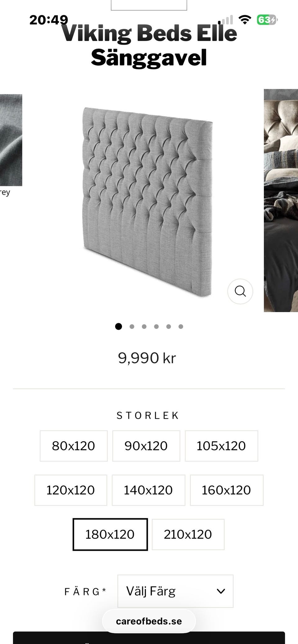Click the magnifier zoom icon on image

pos(240,291)
